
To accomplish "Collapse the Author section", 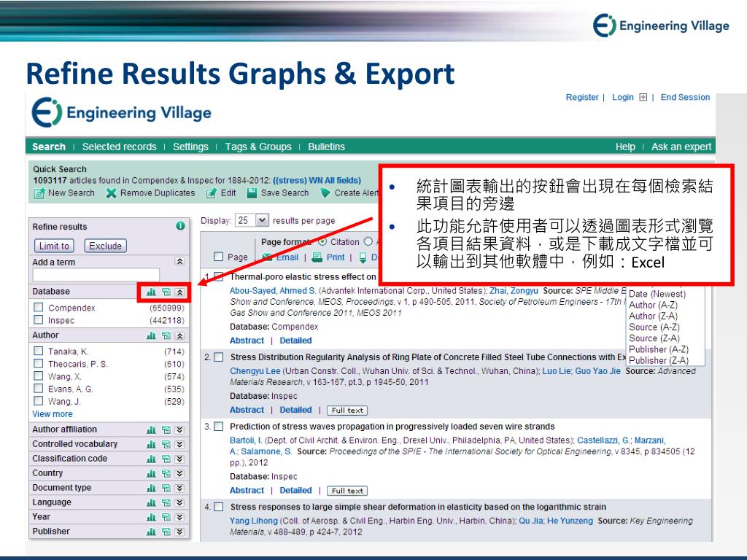I will coord(179,335).
